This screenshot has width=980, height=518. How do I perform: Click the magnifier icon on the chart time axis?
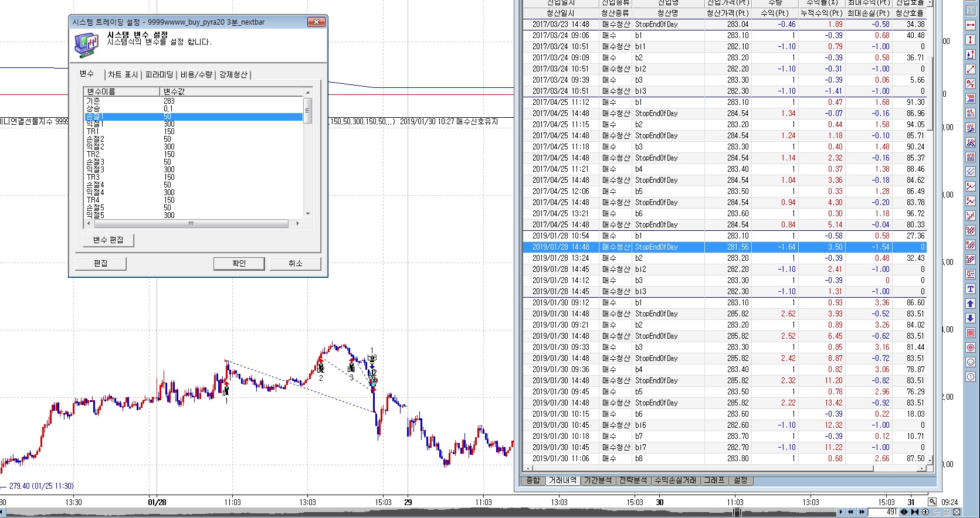pos(932,502)
